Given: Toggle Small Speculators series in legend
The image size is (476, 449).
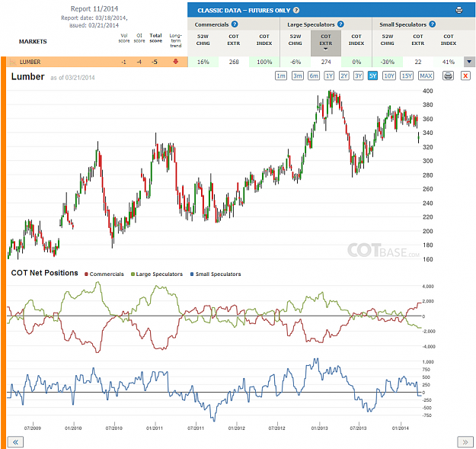Looking at the screenshot, I should [216, 274].
